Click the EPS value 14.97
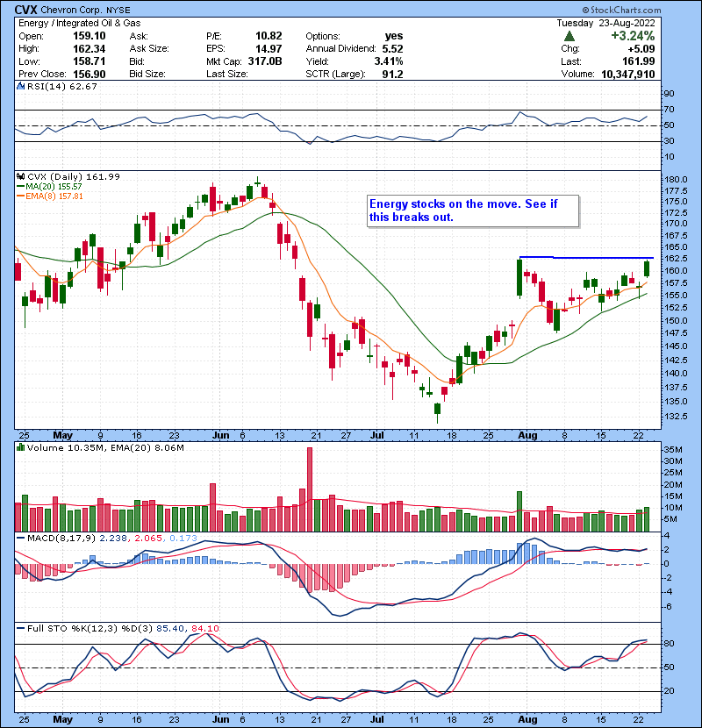 tap(269, 49)
